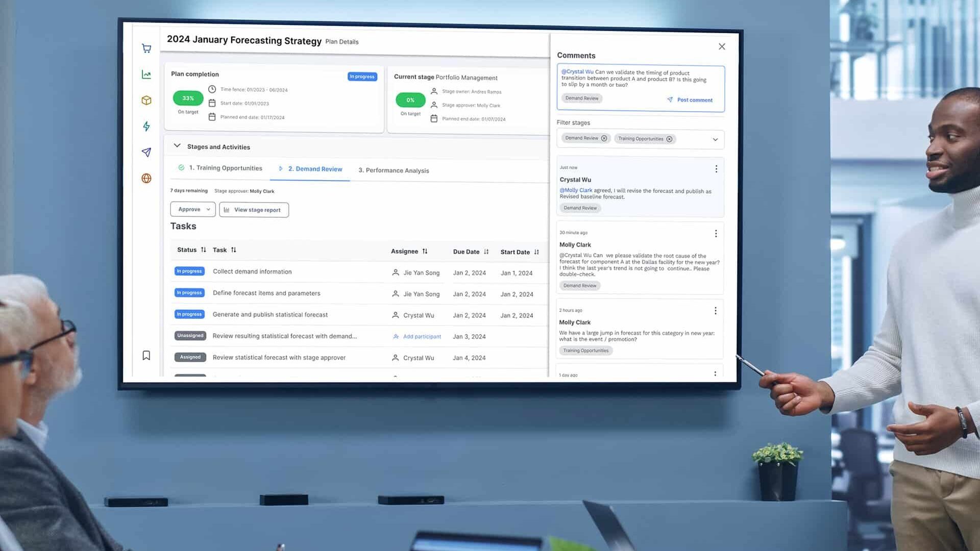Switch to 3. Performance Analysis tab
This screenshot has height=551, width=980.
pyautogui.click(x=394, y=170)
